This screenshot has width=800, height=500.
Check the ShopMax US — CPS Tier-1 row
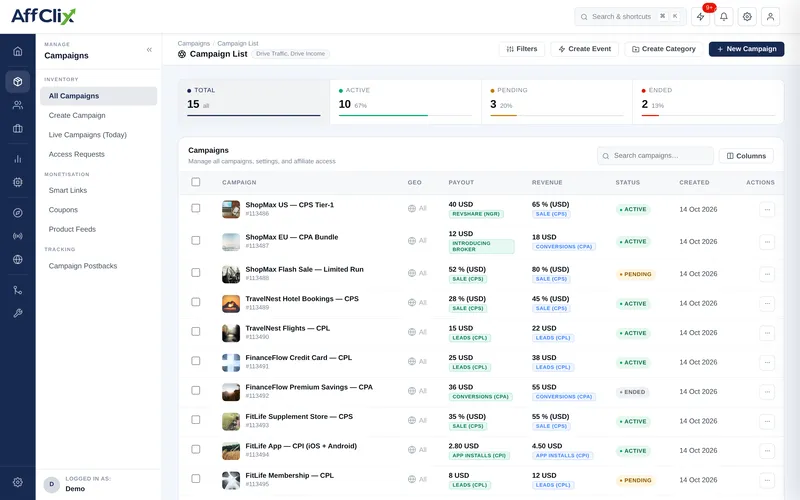[195, 208]
